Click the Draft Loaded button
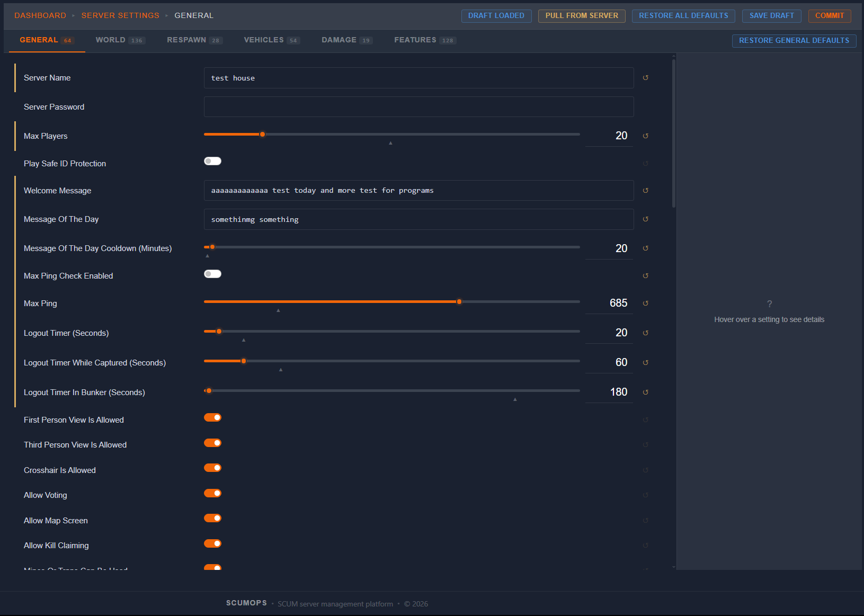The height and width of the screenshot is (616, 864). 496,16
